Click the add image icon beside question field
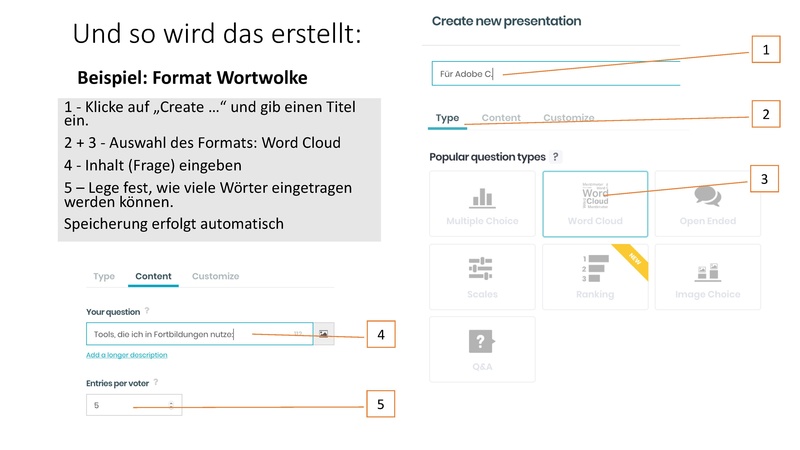Screen dimensions: 800x450 coord(324,334)
